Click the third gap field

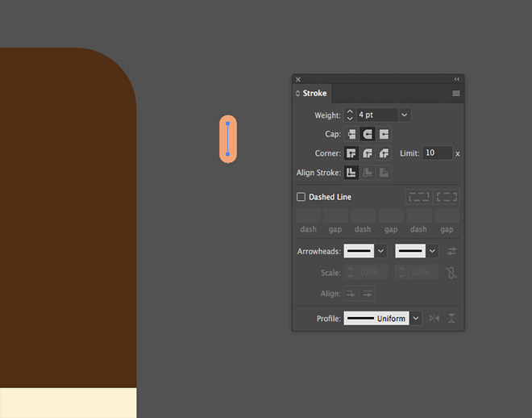click(447, 215)
